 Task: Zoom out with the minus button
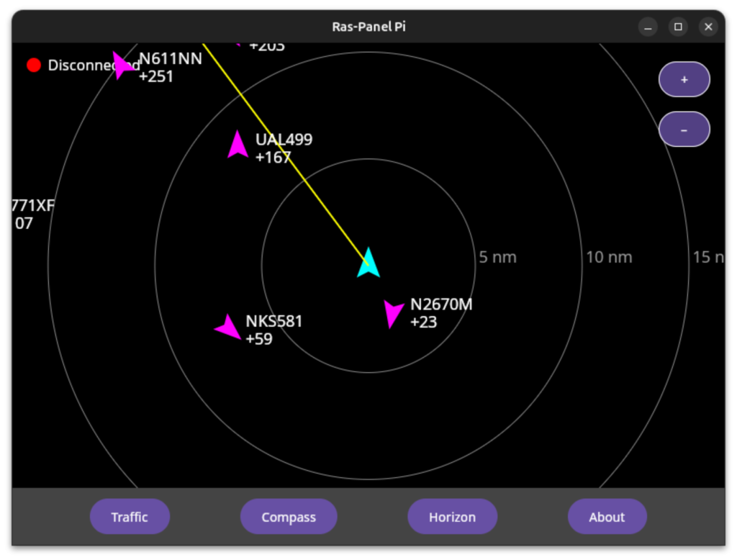(684, 130)
